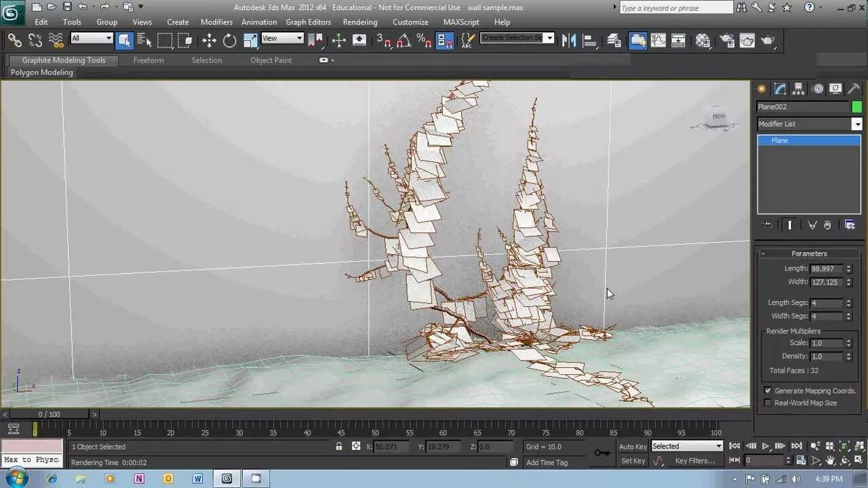Open the Rendering menu

coord(359,22)
